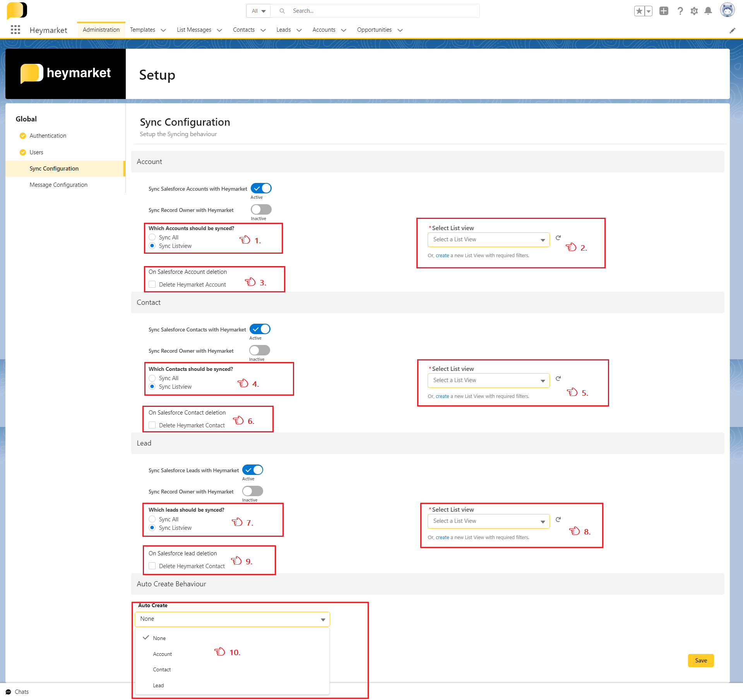743x700 pixels.
Task: Click the user profile avatar
Action: click(727, 10)
